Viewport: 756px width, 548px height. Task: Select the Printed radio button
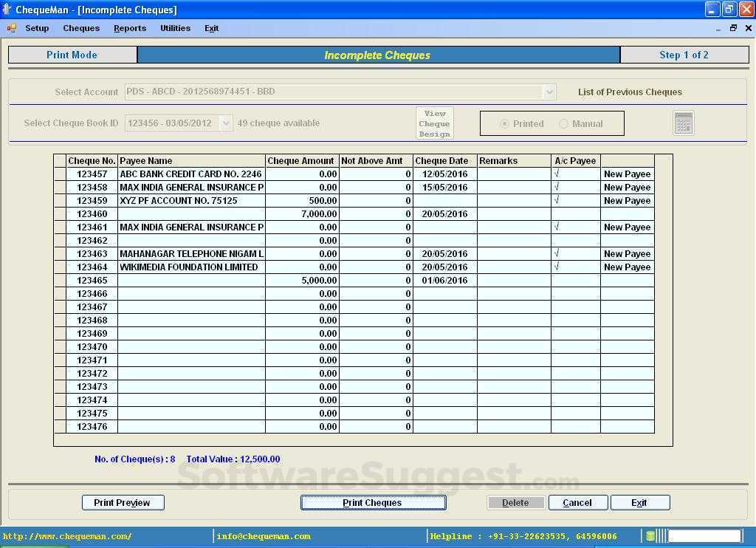tap(504, 124)
